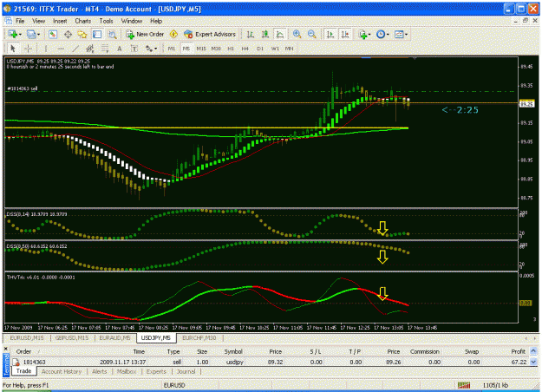Open the Charts menu

pos(83,21)
